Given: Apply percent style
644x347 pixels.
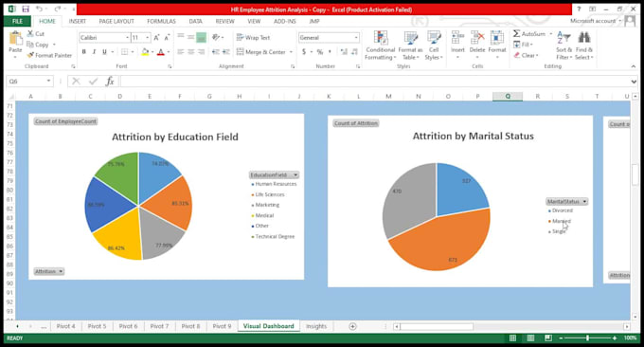Looking at the screenshot, I should pyautogui.click(x=320, y=52).
